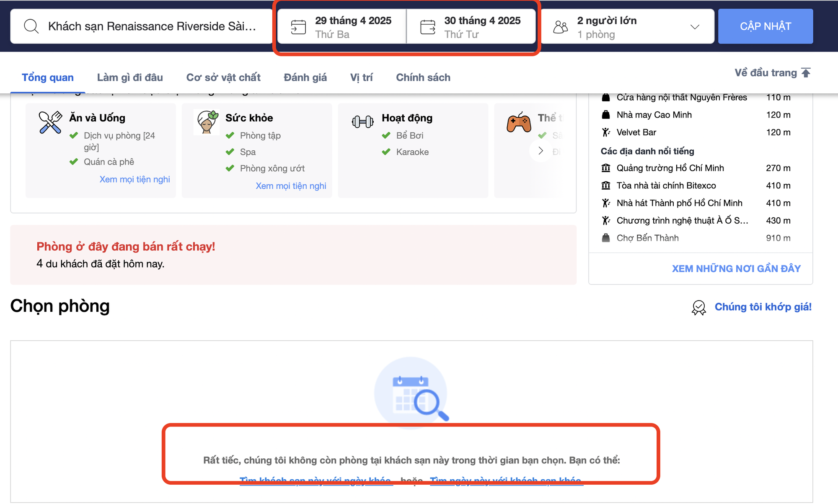Open check-in date 29 tháng 4 2025
This screenshot has height=504, width=838.
tap(341, 26)
